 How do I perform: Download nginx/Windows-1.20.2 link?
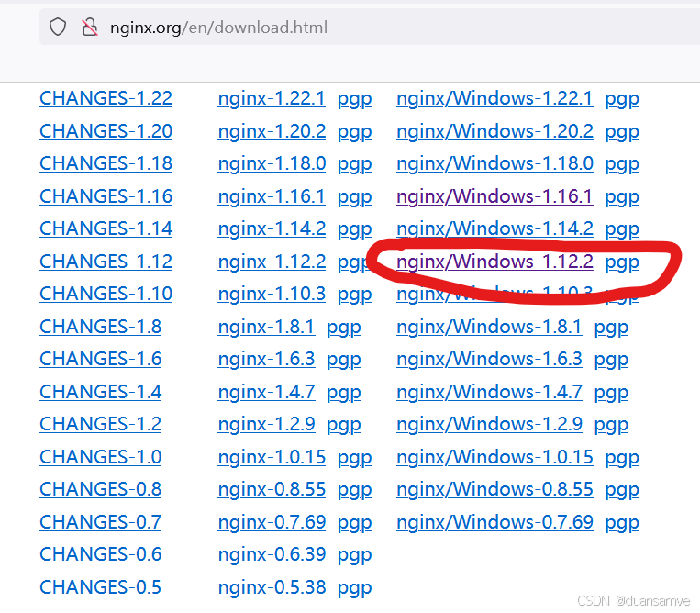point(494,132)
